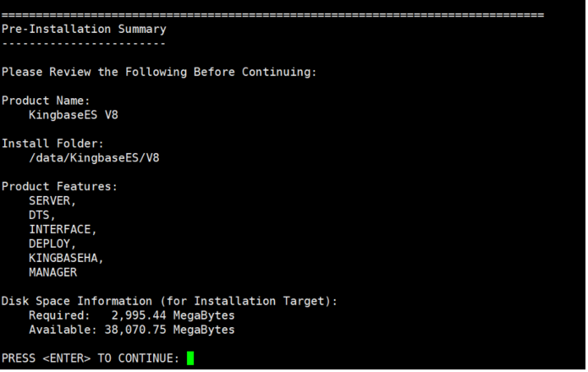Click the Disk Space Information line
Viewport: 588px width, 372px height.
click(x=169, y=301)
